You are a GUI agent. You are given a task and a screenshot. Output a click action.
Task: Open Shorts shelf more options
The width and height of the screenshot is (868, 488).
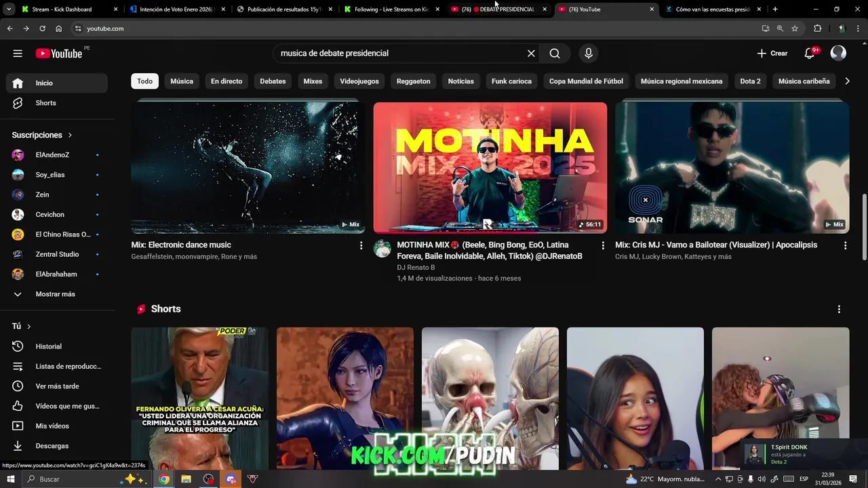(x=839, y=309)
